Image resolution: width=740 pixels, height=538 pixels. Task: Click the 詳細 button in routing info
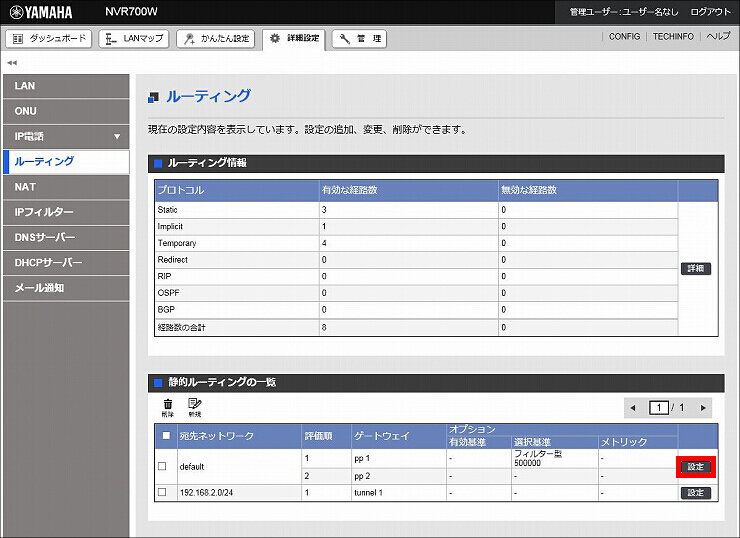point(696,269)
